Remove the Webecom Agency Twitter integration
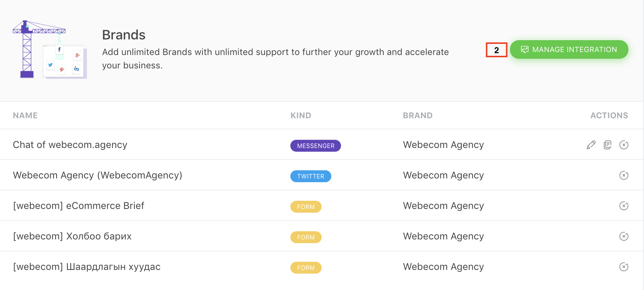This screenshot has height=290, width=644. coord(624,175)
